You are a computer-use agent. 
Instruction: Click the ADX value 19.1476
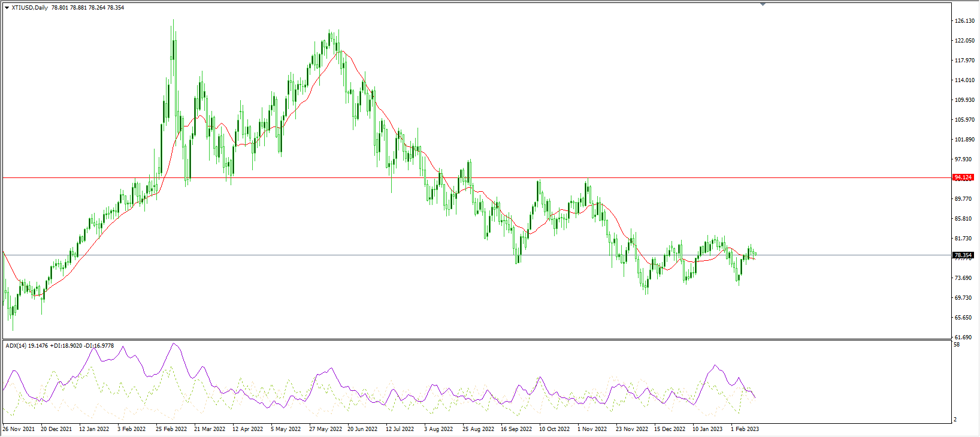[x=38, y=346]
